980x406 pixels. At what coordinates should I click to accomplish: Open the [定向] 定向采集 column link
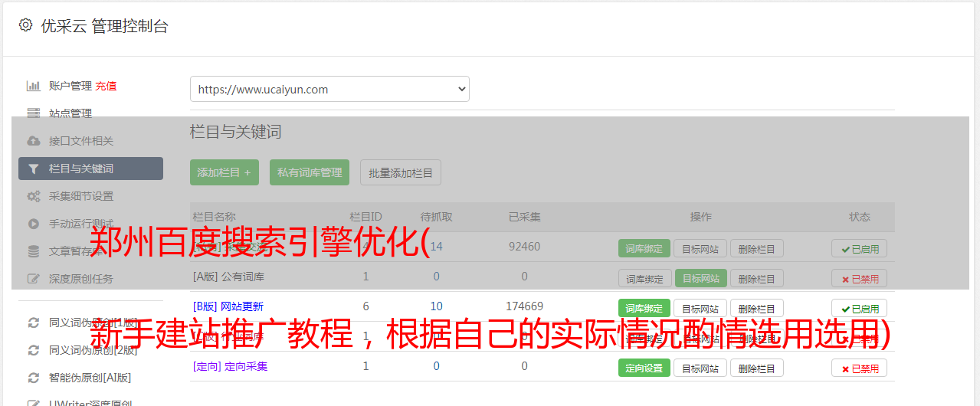231,366
